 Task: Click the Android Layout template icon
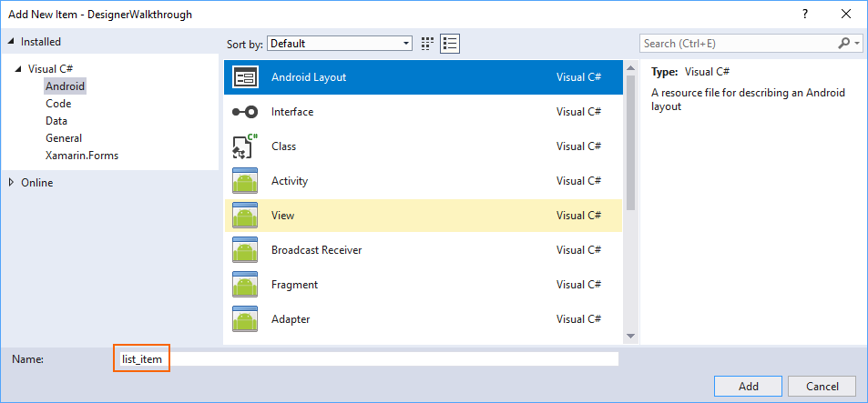tap(245, 77)
